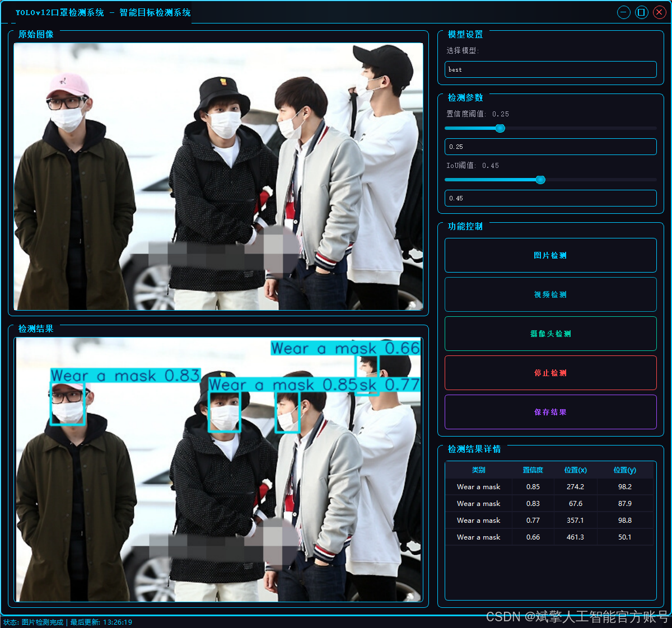Sort by the 置信度 column header

(533, 470)
